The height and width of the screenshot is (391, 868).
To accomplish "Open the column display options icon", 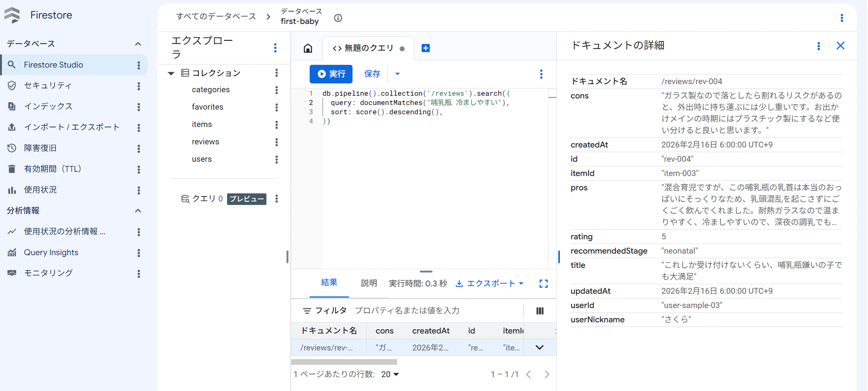I will pos(540,311).
